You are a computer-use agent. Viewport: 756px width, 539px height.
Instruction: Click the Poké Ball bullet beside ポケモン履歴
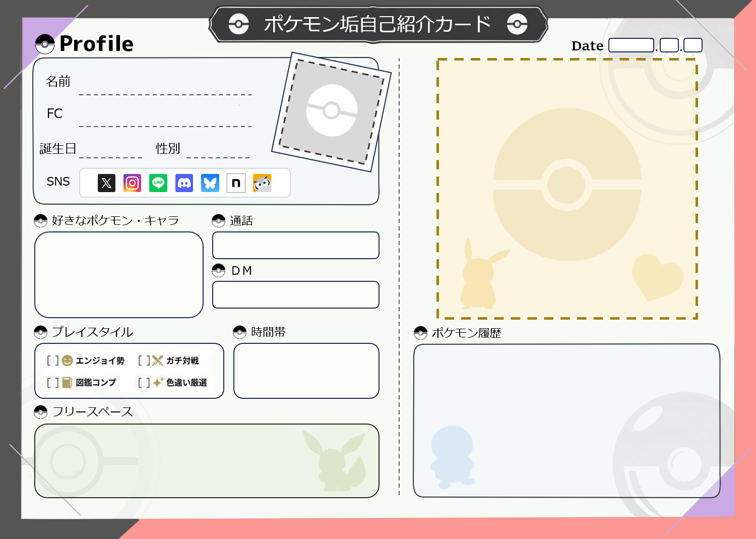pyautogui.click(x=420, y=333)
